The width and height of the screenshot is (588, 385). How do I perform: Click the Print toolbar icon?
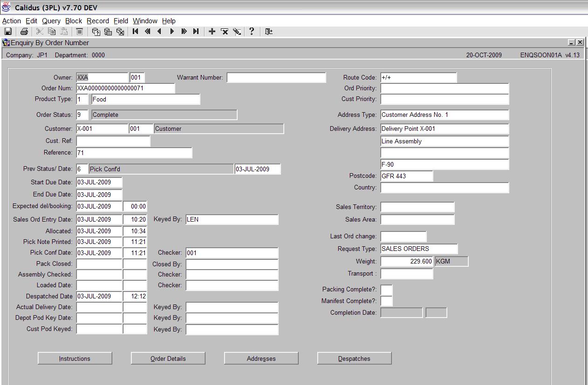(24, 32)
